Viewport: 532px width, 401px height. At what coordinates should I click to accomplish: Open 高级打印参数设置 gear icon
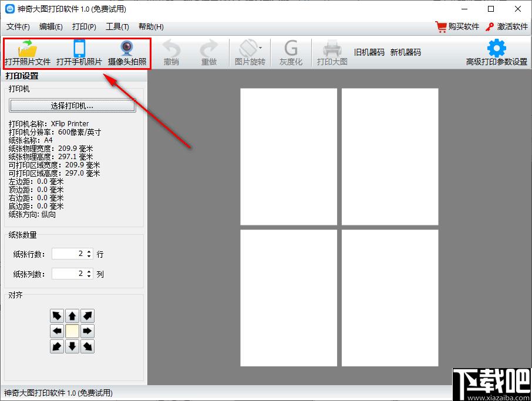(497, 48)
